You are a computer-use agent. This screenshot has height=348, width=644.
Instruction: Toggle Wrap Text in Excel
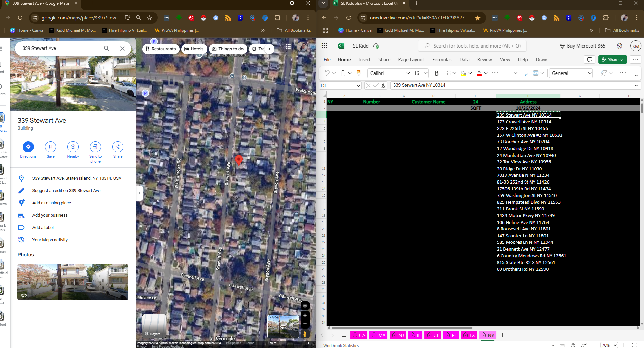525,73
